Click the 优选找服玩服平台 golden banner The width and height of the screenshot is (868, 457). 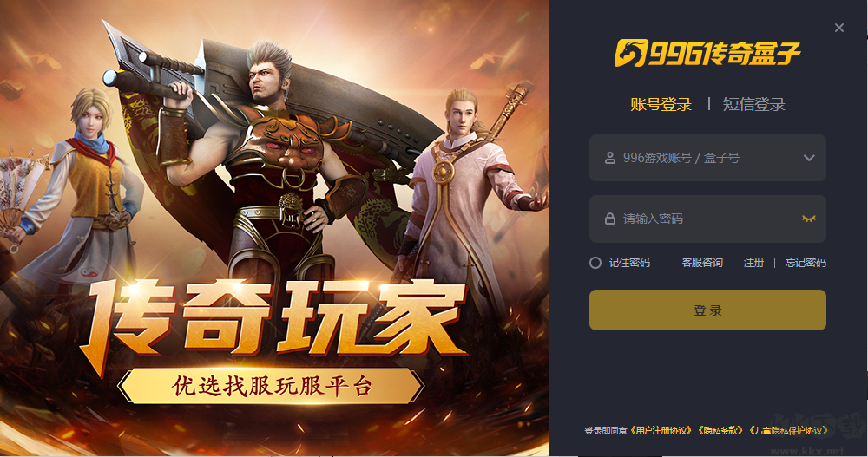tap(270, 386)
